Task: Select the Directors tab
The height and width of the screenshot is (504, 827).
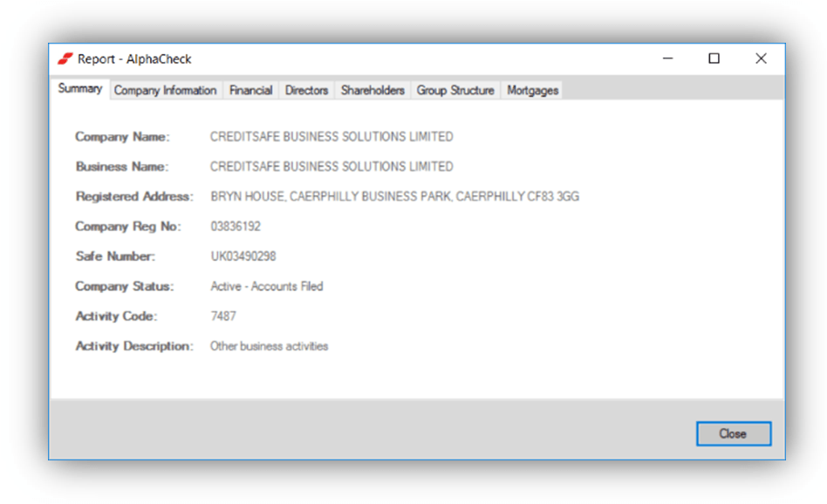Action: 306,90
